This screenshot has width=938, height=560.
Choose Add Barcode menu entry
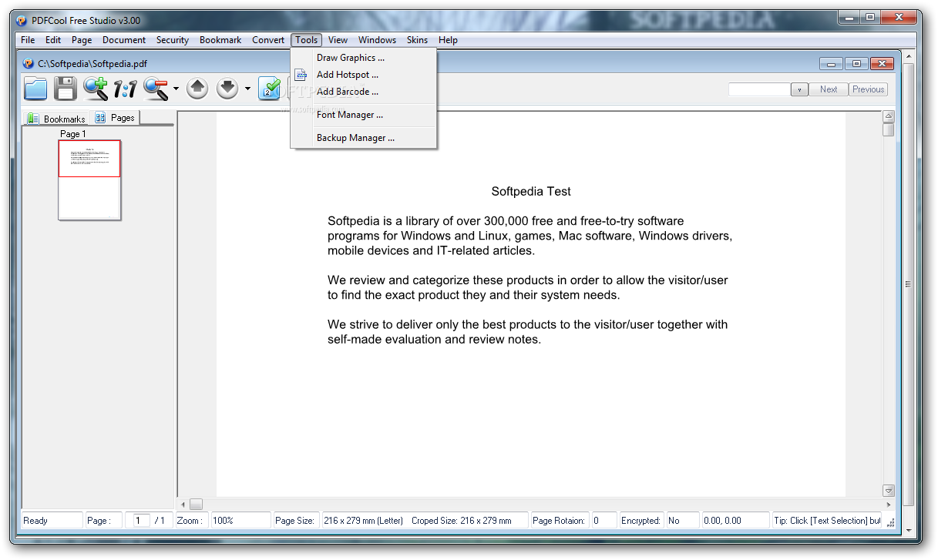tap(364, 92)
